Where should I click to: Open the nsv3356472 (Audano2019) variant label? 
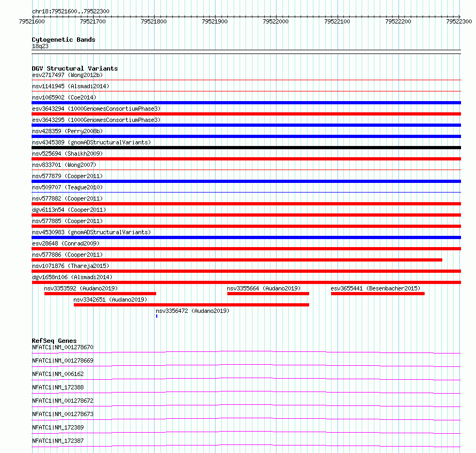coord(193,311)
